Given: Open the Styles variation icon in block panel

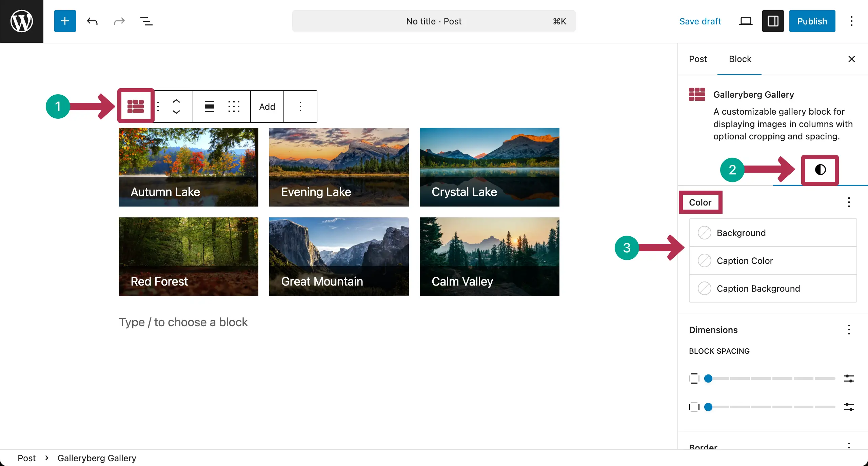Looking at the screenshot, I should tap(820, 170).
